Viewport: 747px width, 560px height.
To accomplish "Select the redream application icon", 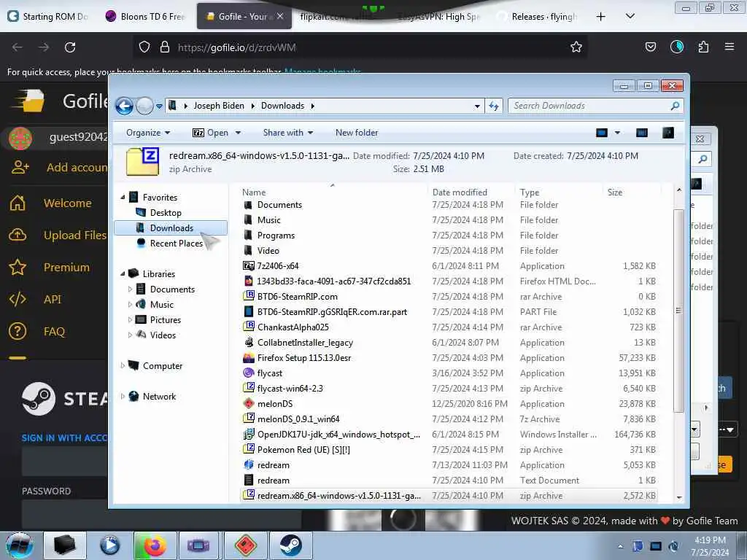I will [248, 464].
